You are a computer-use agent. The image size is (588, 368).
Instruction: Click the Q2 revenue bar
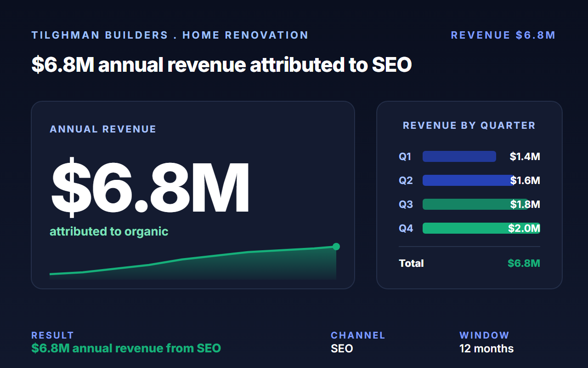point(469,180)
